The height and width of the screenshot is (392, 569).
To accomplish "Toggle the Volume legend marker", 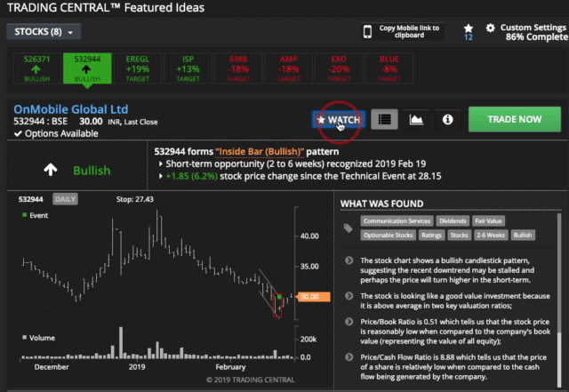I will point(25,338).
